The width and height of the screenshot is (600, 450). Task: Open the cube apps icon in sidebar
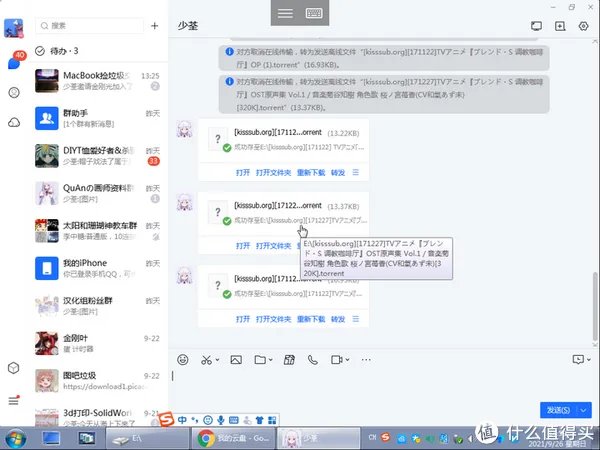click(14, 368)
